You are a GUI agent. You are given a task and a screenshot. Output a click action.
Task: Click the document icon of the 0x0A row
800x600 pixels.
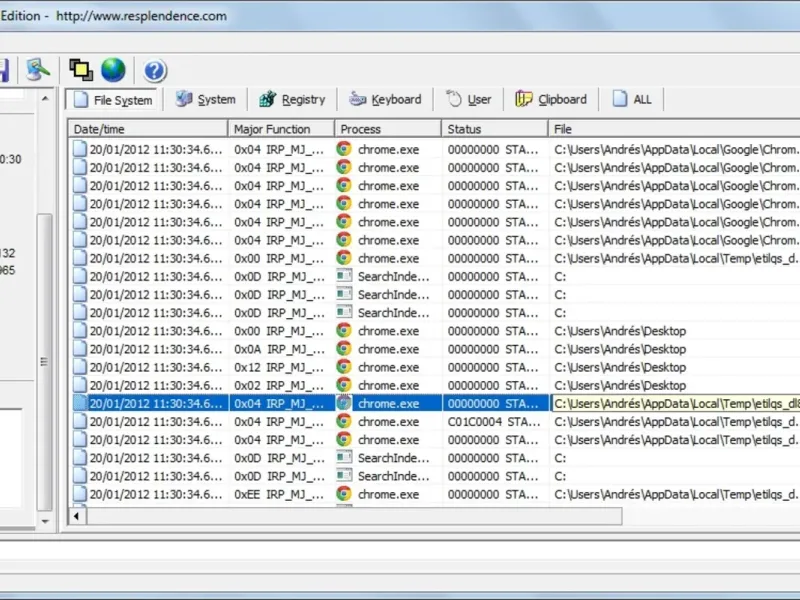click(80, 349)
